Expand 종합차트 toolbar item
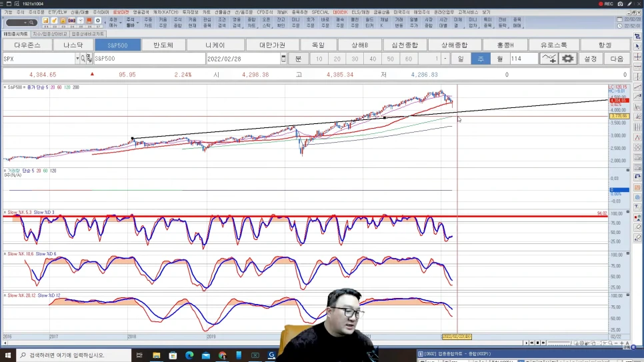The width and height of the screenshot is (644, 362). (251, 22)
